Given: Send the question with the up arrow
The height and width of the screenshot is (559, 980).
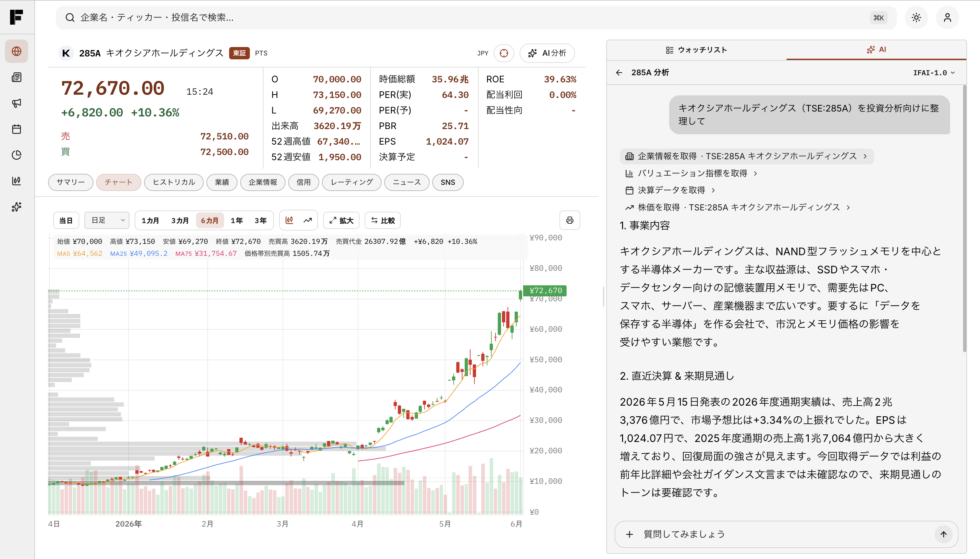Looking at the screenshot, I should tap(944, 534).
